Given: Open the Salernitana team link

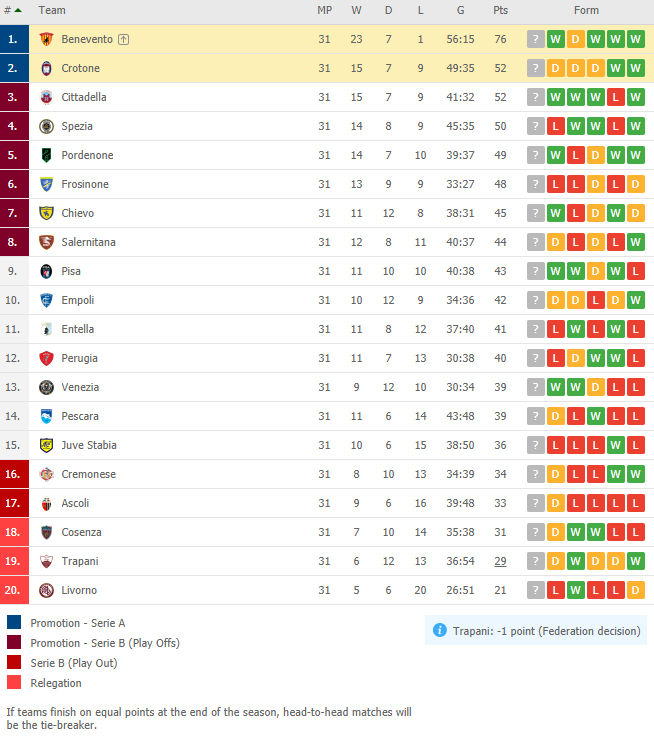Looking at the screenshot, I should point(88,242).
